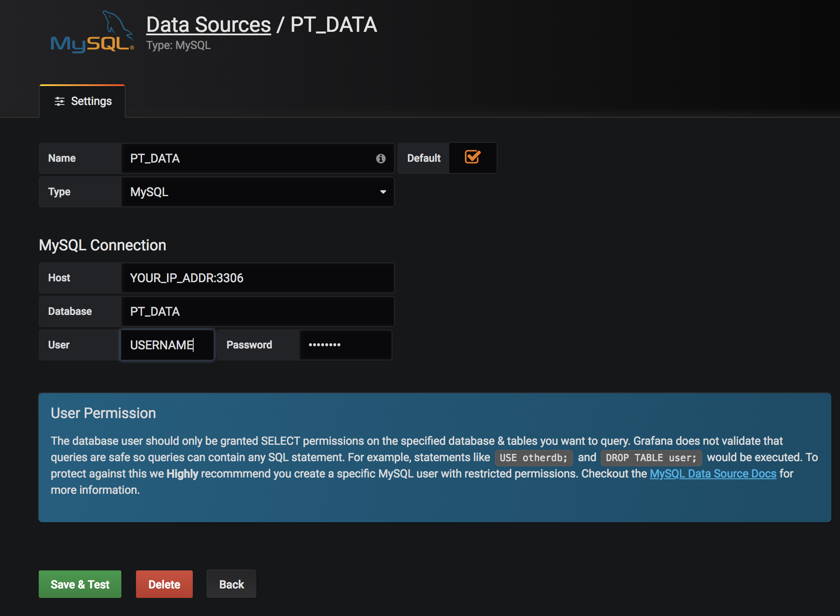Viewport: 840px width, 616px height.
Task: Switch to the Settings tab
Action: 83,102
